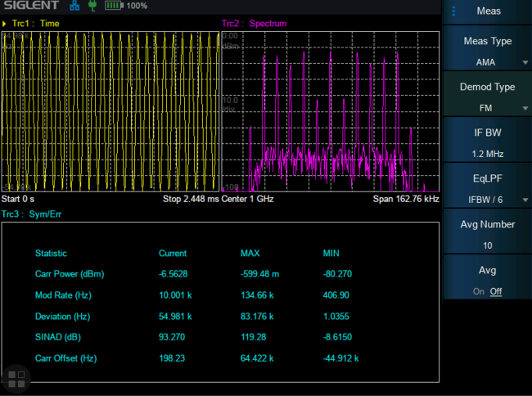Click the yellow Trc1 active trace arrow
The image size is (532, 396).
(5, 24)
